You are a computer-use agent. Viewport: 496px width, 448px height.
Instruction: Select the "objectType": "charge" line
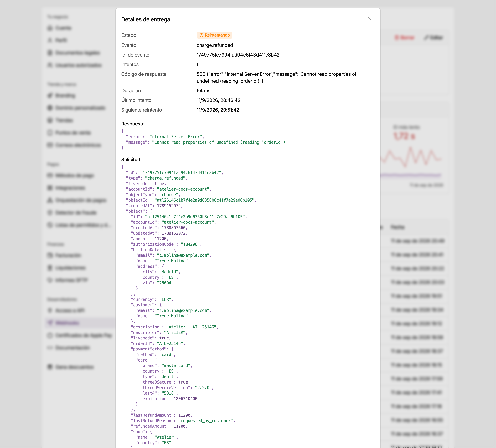pos(153,195)
